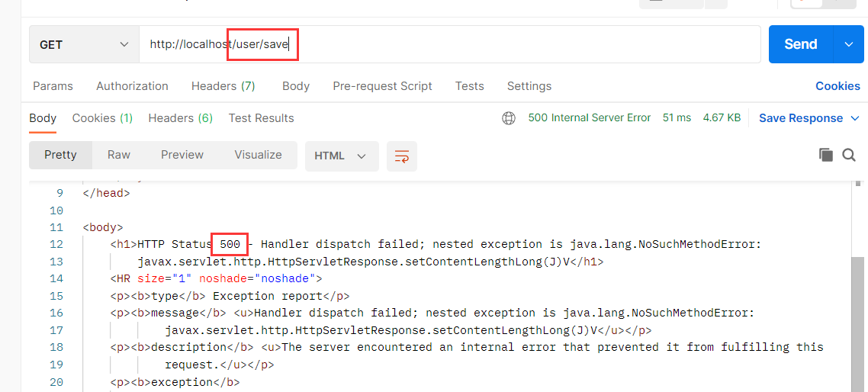The image size is (868, 392).
Task: Open the Test Results tab
Action: 261,118
